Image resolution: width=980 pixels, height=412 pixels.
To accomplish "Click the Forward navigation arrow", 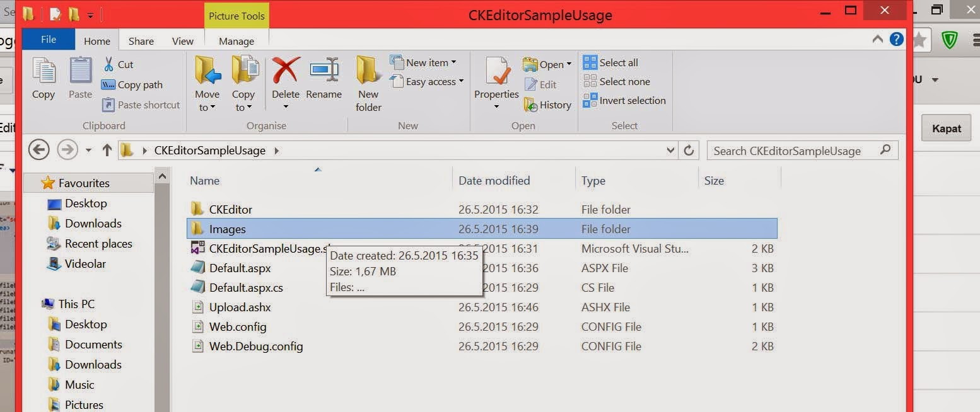I will click(67, 150).
